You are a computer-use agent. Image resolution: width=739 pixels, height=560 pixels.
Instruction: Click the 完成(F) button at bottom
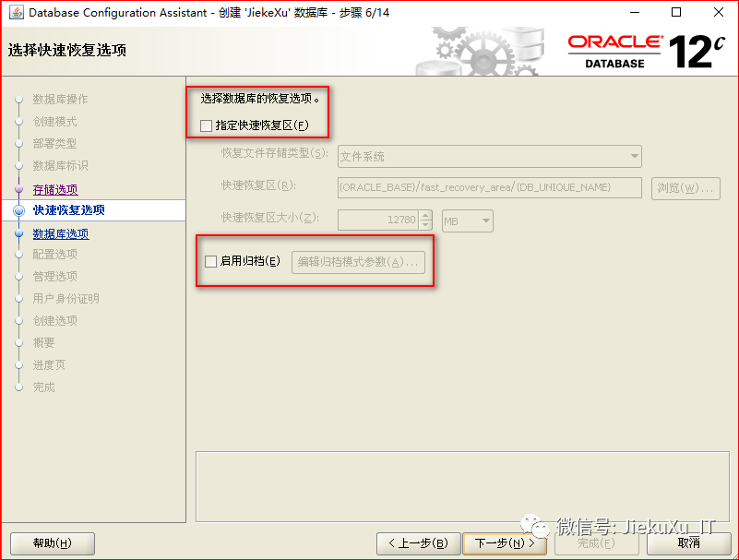point(596,543)
